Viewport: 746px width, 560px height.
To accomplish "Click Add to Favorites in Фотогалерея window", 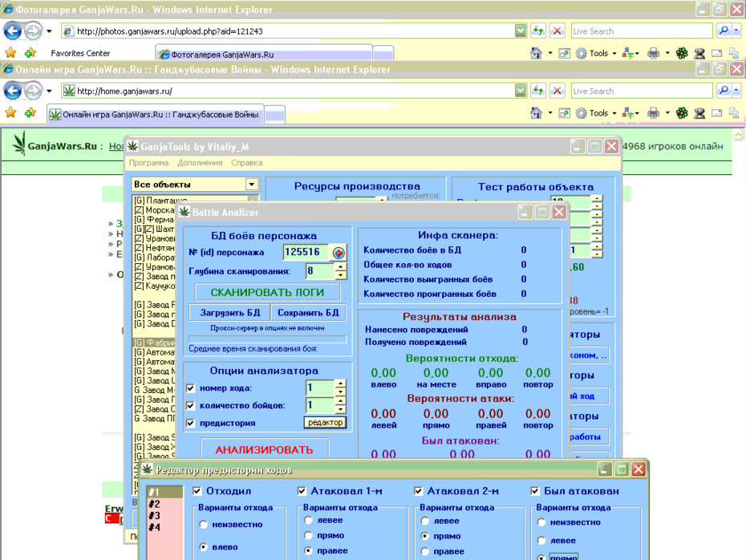I will [30, 53].
